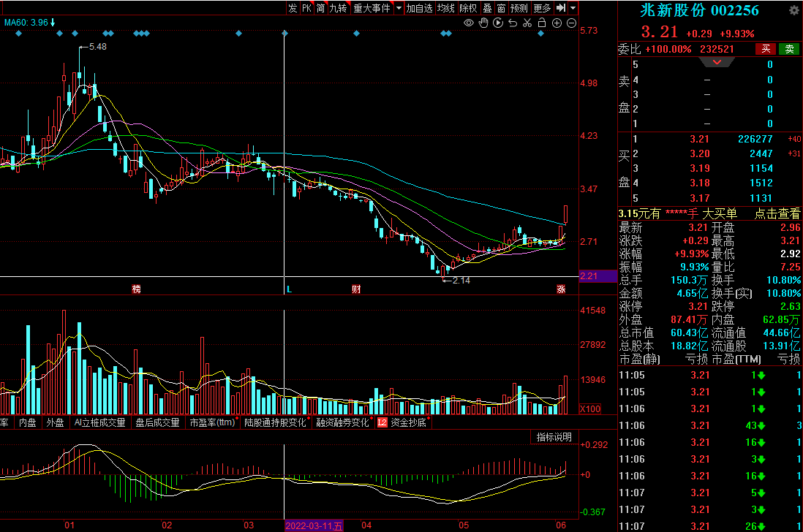Toggle 均线 moving averages

(446, 7)
